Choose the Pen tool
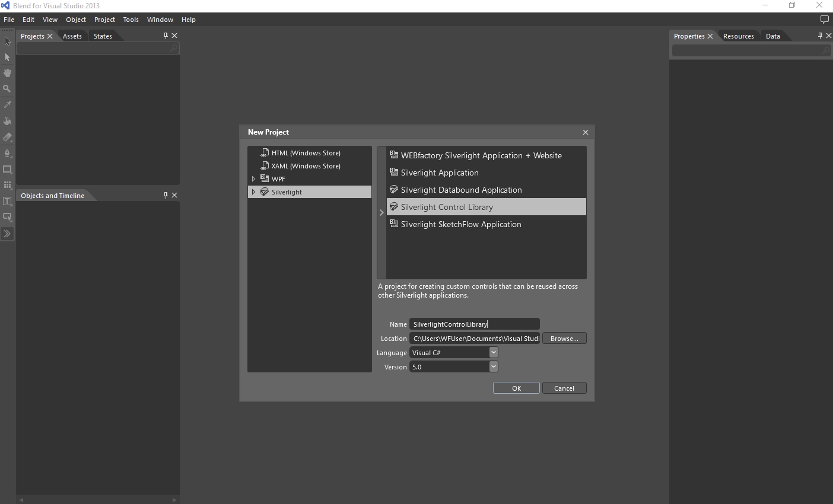 7,153
